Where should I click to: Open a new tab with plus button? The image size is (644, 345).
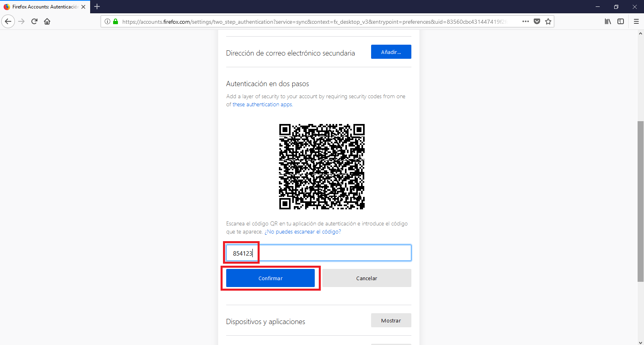click(x=97, y=6)
